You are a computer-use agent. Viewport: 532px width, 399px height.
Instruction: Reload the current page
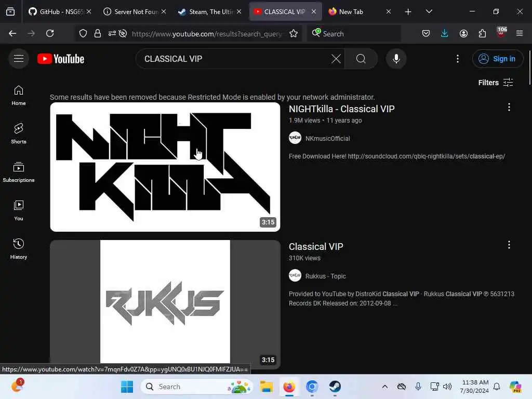point(50,33)
